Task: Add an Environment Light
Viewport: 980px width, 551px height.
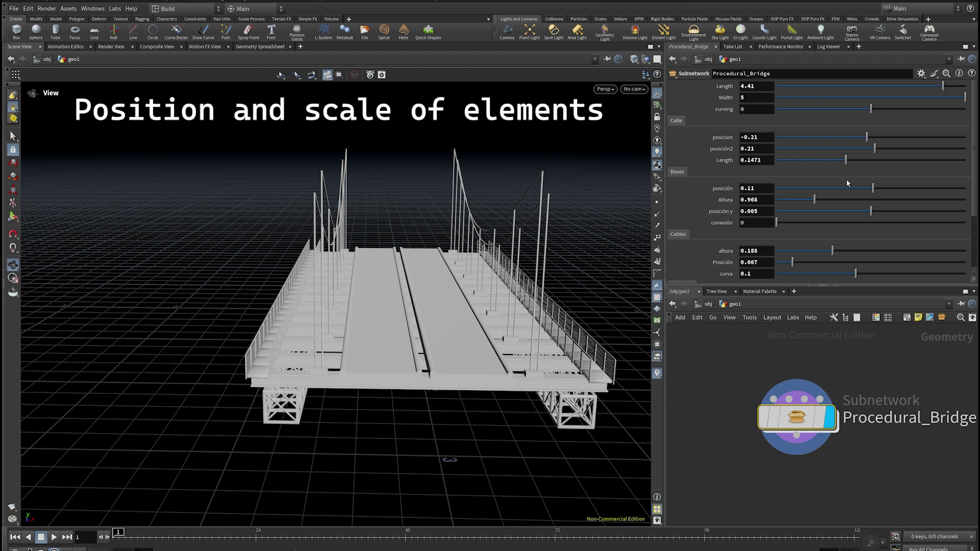Action: coord(693,33)
